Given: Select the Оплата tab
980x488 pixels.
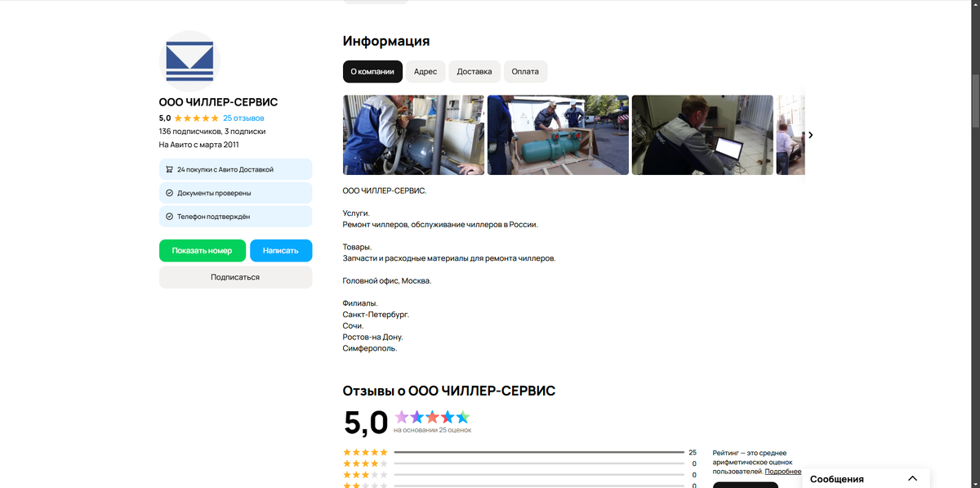Looking at the screenshot, I should pyautogui.click(x=525, y=71).
